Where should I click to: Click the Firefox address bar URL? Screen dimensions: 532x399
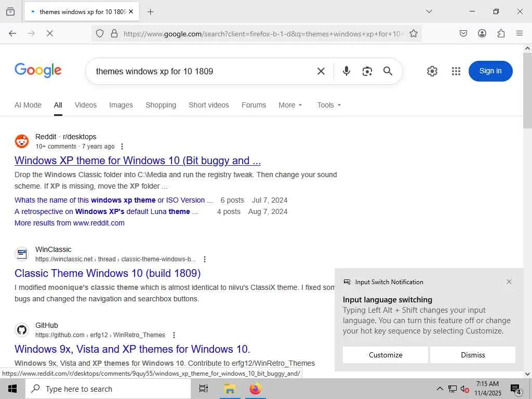(263, 34)
